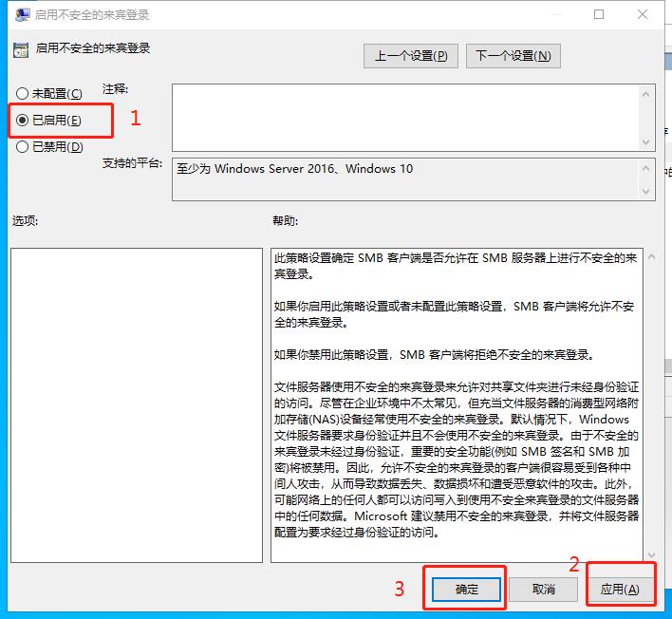
Task: Click help panel scroll down arrow
Action: click(x=652, y=555)
